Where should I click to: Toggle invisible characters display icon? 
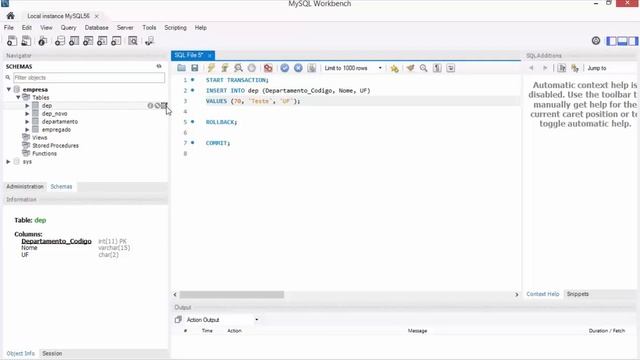[437, 68]
